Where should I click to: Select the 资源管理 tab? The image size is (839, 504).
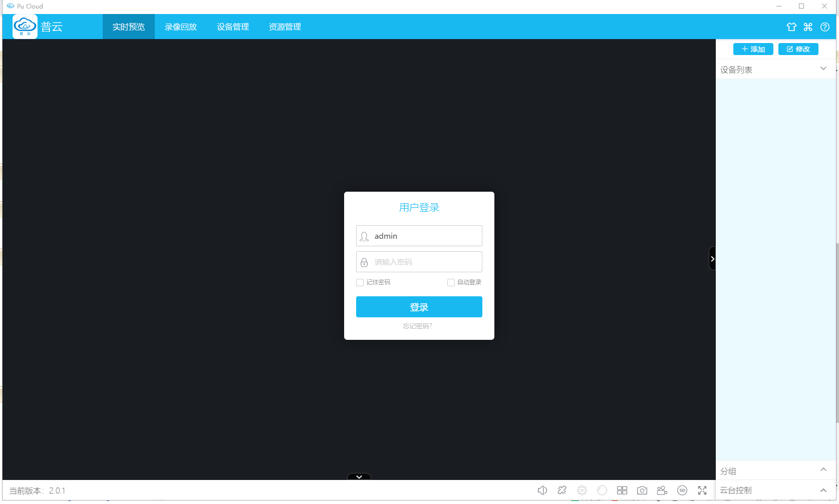tap(285, 27)
